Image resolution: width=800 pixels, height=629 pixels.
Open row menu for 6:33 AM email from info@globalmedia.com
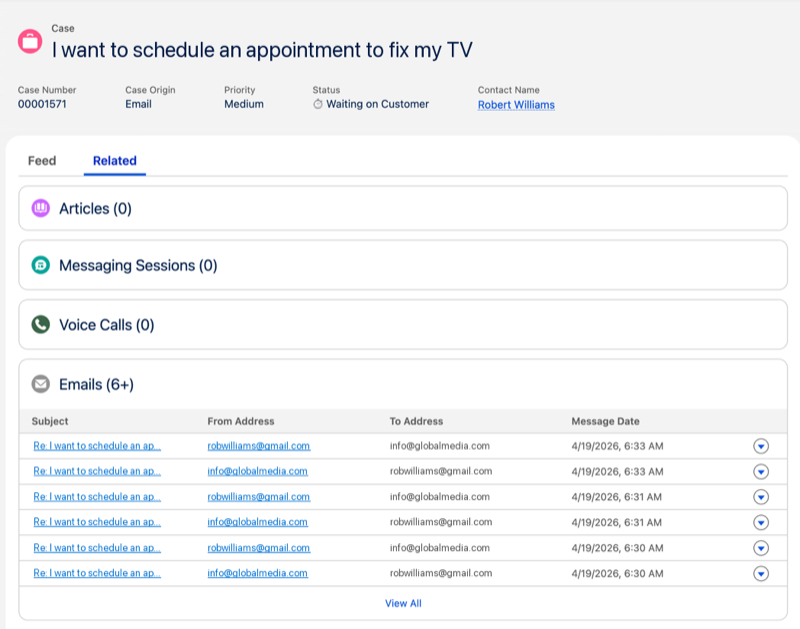761,471
